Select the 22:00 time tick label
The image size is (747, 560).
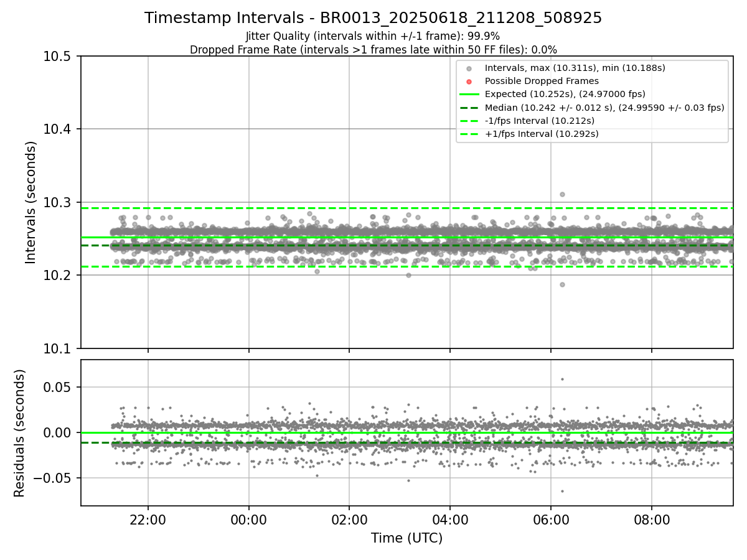(x=148, y=520)
